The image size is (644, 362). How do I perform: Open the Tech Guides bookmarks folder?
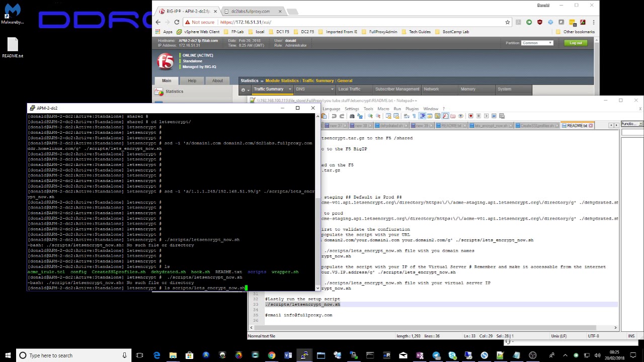(x=416, y=32)
